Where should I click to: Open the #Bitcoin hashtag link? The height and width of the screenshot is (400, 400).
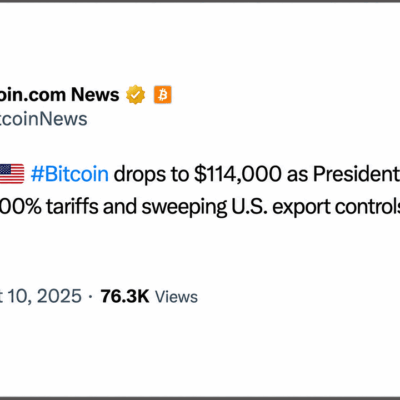click(x=70, y=174)
